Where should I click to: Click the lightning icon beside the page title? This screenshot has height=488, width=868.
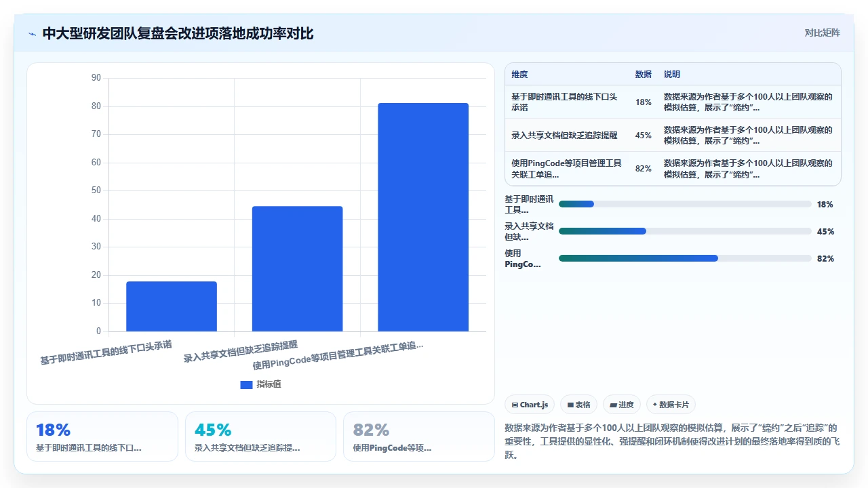tap(32, 33)
